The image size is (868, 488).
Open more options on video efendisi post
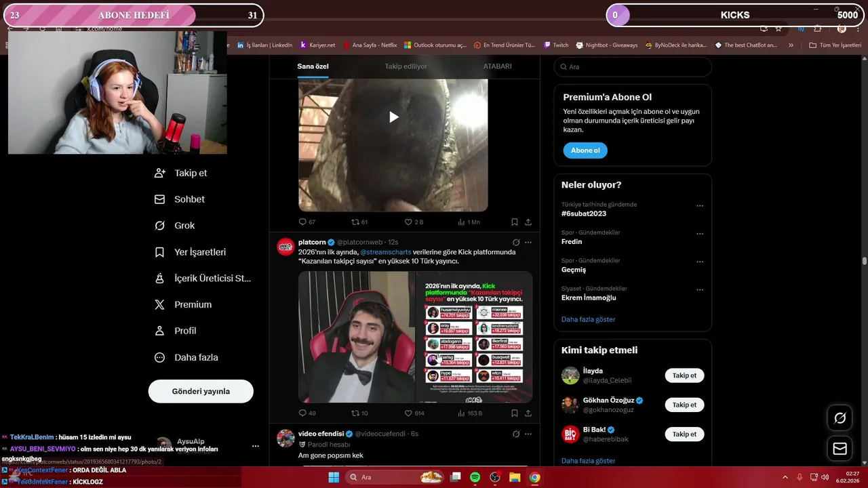point(528,434)
